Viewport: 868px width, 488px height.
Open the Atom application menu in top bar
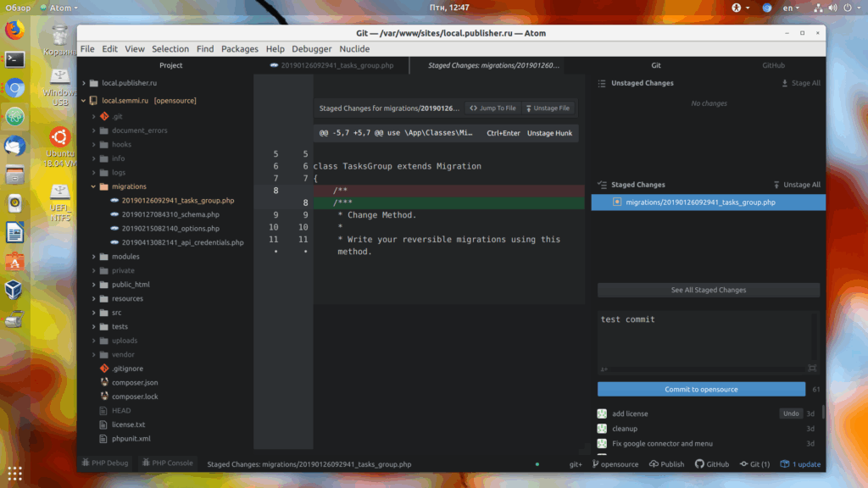tap(59, 8)
